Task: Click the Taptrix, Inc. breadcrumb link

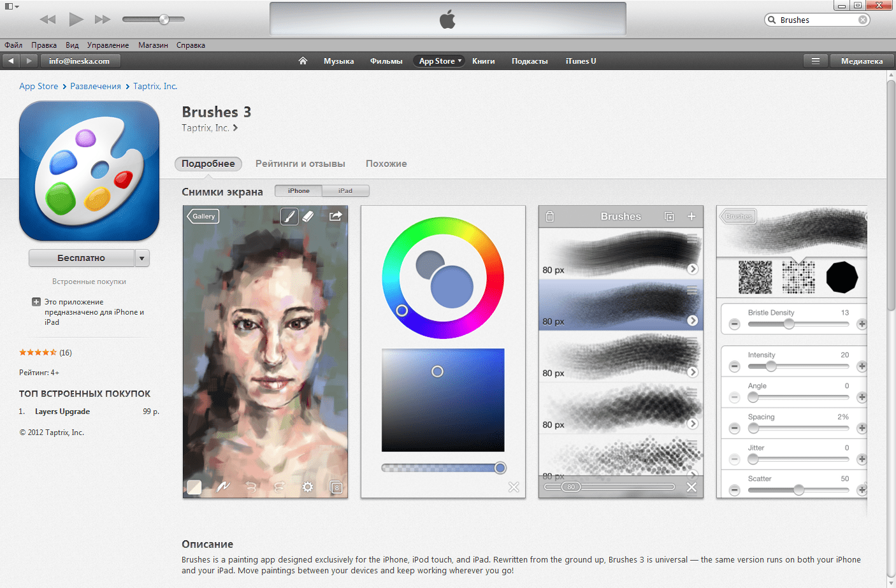Action: [x=155, y=86]
